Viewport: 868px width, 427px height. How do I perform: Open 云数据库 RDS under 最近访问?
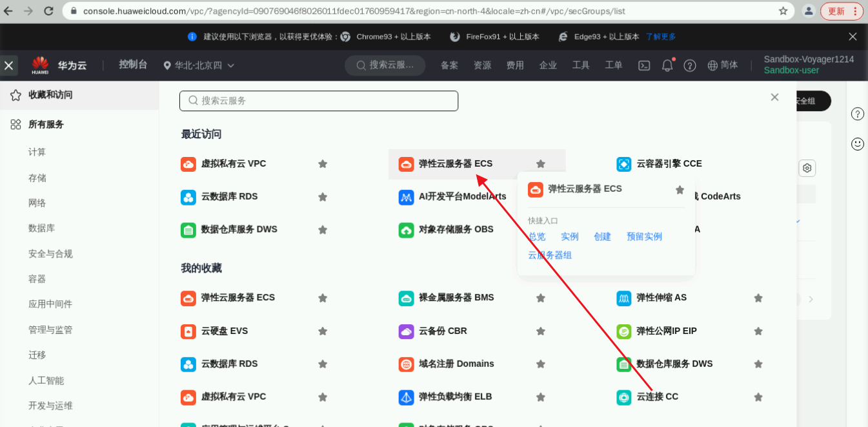pyautogui.click(x=229, y=196)
